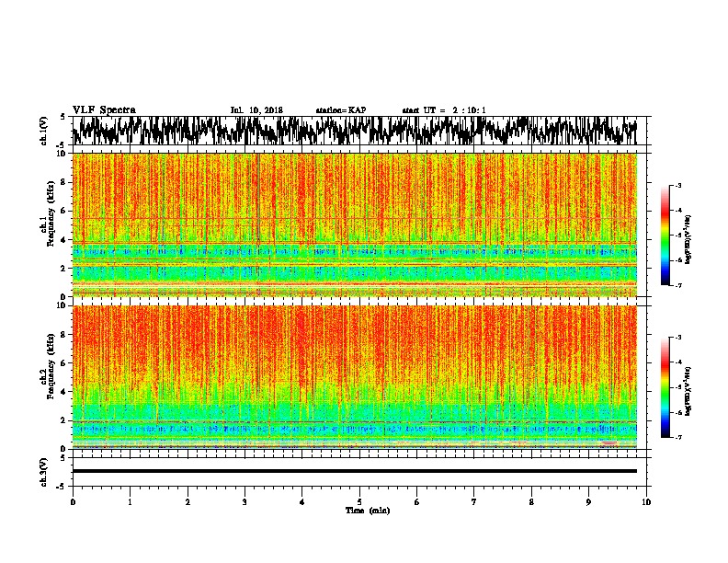Image resolution: width=728 pixels, height=563 pixels.
Task: Click the ch.2 frequency tick label "4"
Action: point(64,392)
